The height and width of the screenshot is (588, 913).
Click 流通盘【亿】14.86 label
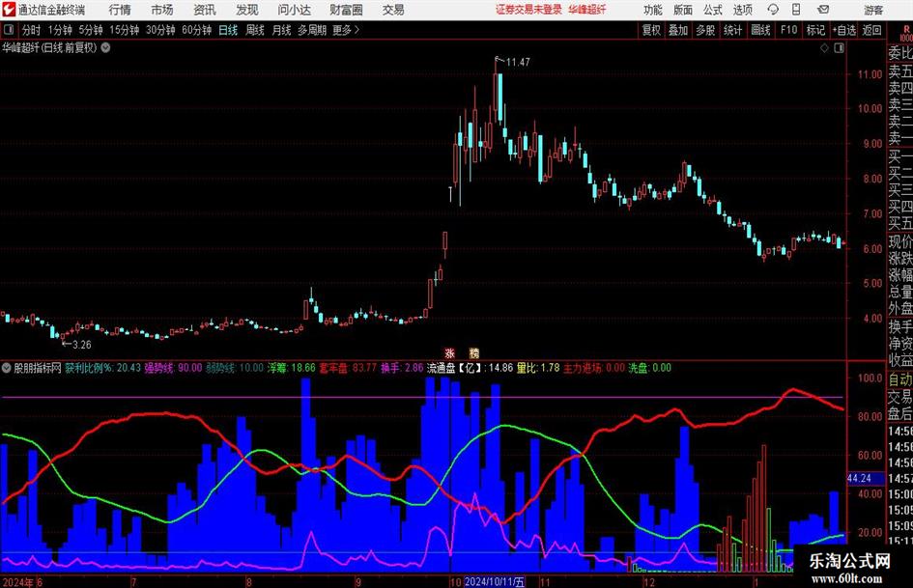[x=470, y=367]
